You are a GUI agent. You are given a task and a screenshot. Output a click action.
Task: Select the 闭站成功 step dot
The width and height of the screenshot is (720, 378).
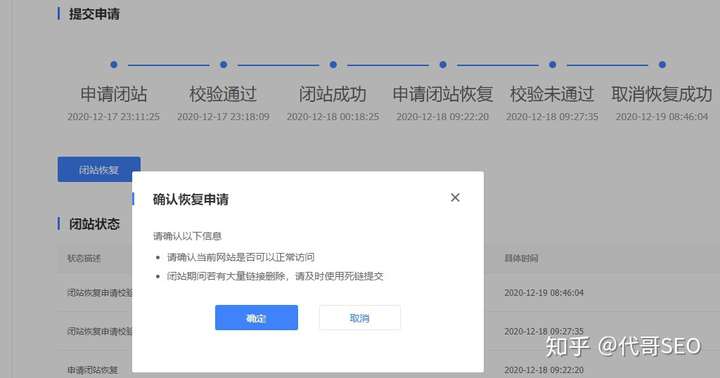[x=333, y=65]
